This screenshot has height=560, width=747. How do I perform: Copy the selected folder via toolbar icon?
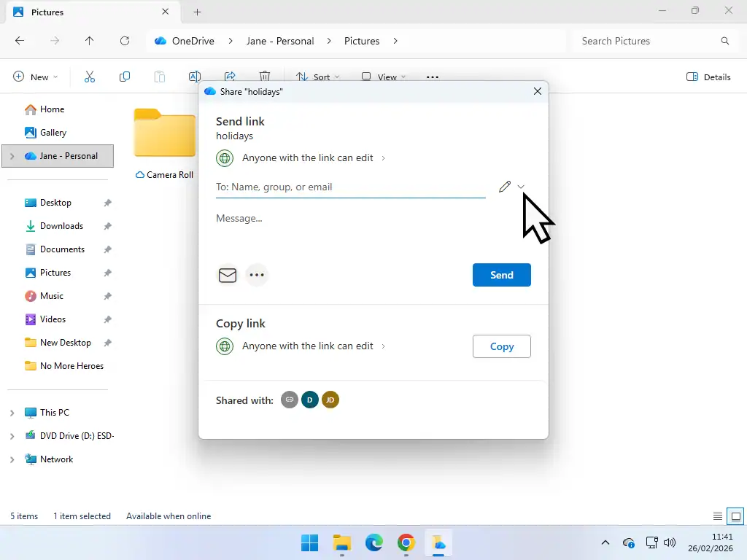point(125,76)
